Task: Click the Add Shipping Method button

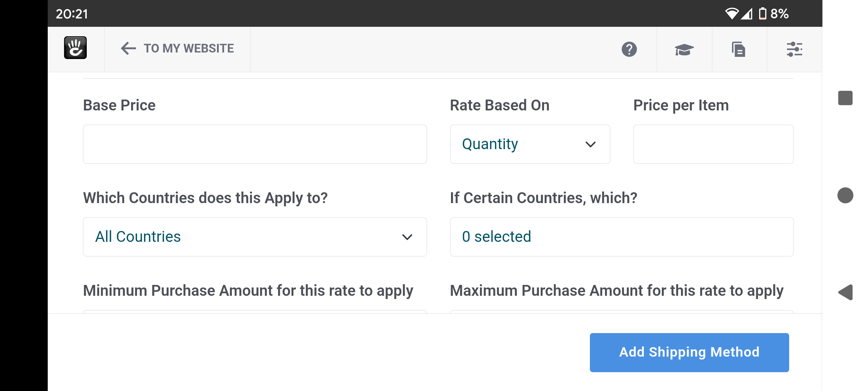Action: (x=689, y=352)
